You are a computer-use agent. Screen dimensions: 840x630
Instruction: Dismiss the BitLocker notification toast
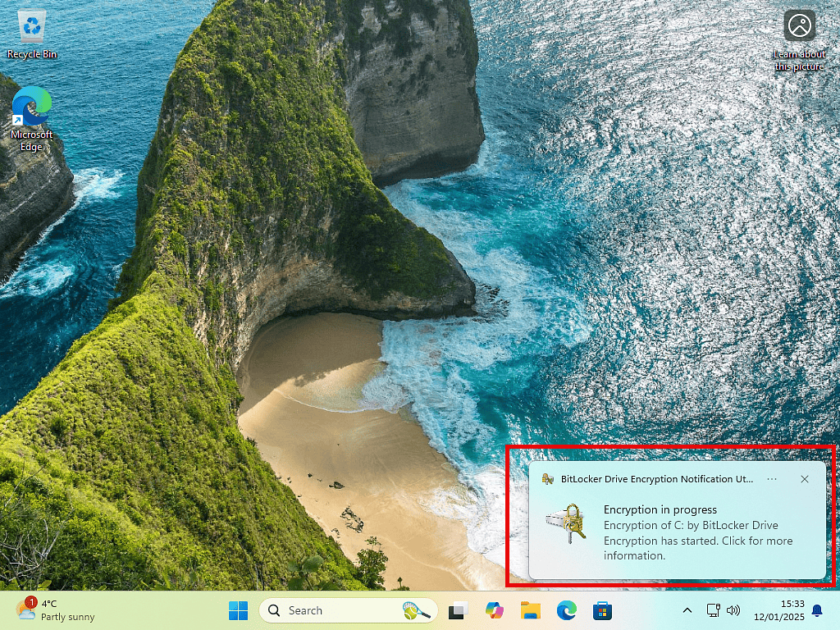[805, 479]
